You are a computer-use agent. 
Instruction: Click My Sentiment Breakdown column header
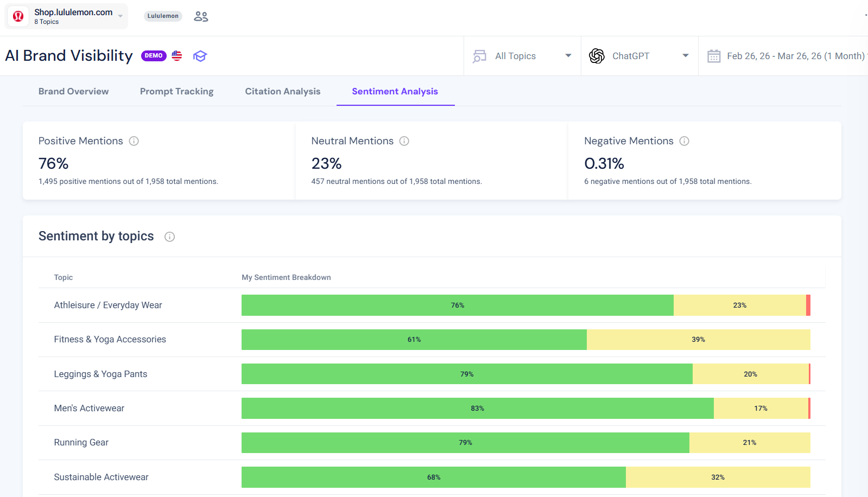coord(286,277)
